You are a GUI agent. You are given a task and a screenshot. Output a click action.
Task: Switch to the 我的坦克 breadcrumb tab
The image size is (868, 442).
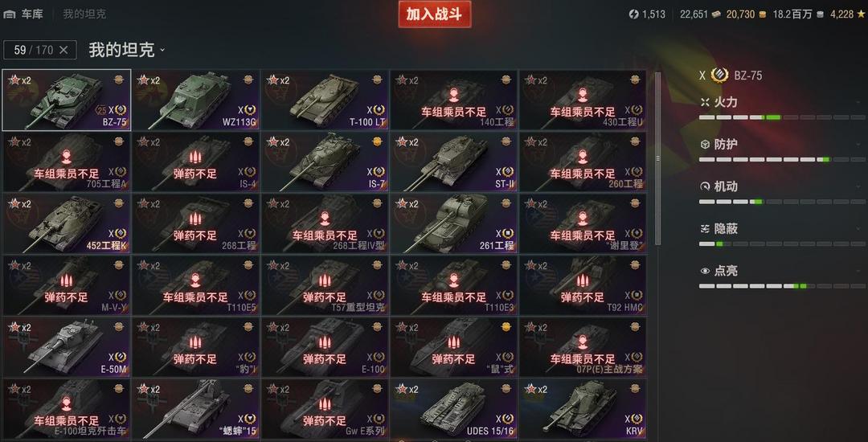(84, 14)
